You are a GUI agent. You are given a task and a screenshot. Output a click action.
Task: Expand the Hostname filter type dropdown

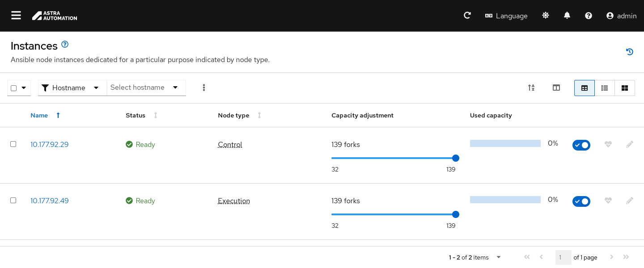pyautogui.click(x=72, y=88)
